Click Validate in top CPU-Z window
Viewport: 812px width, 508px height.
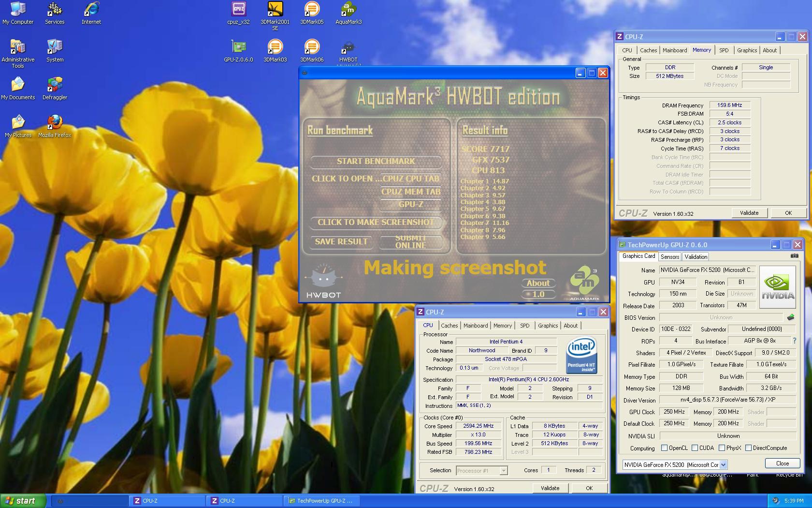pos(749,213)
